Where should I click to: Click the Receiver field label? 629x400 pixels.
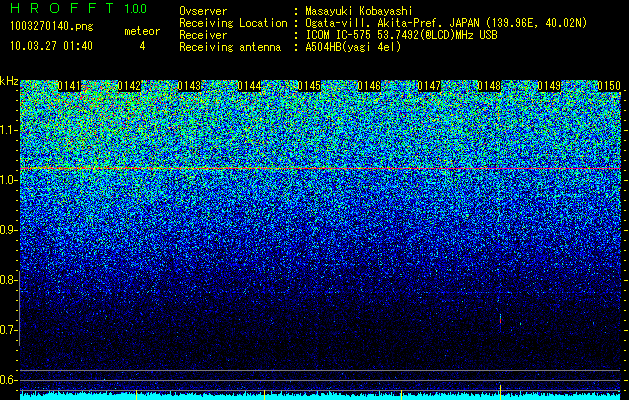coord(203,35)
